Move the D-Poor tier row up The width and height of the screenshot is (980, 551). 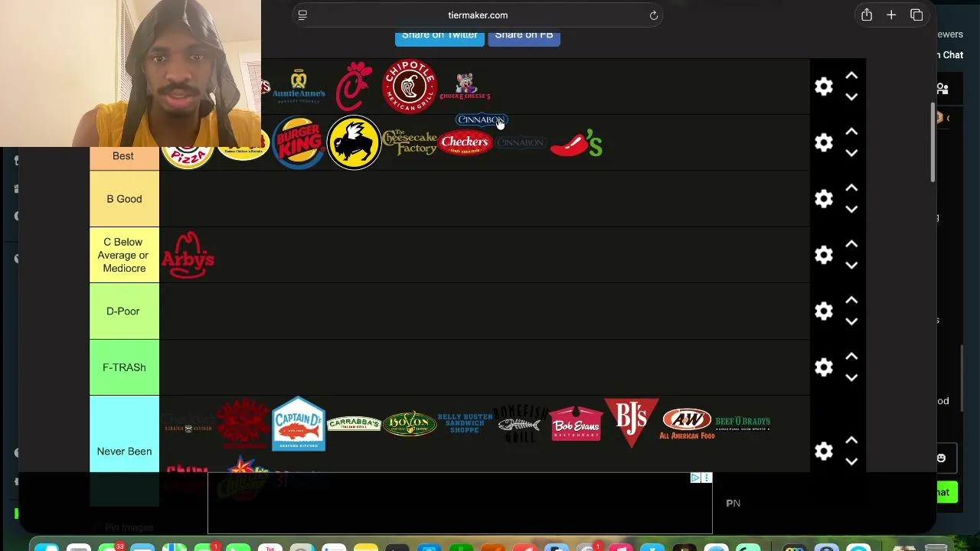(x=851, y=300)
